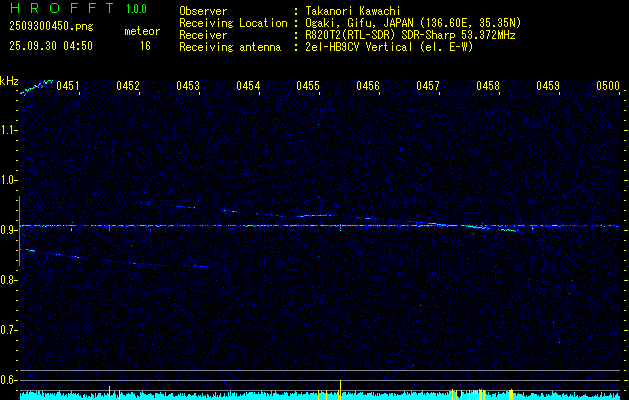Select the 0455 time marker

click(x=308, y=87)
